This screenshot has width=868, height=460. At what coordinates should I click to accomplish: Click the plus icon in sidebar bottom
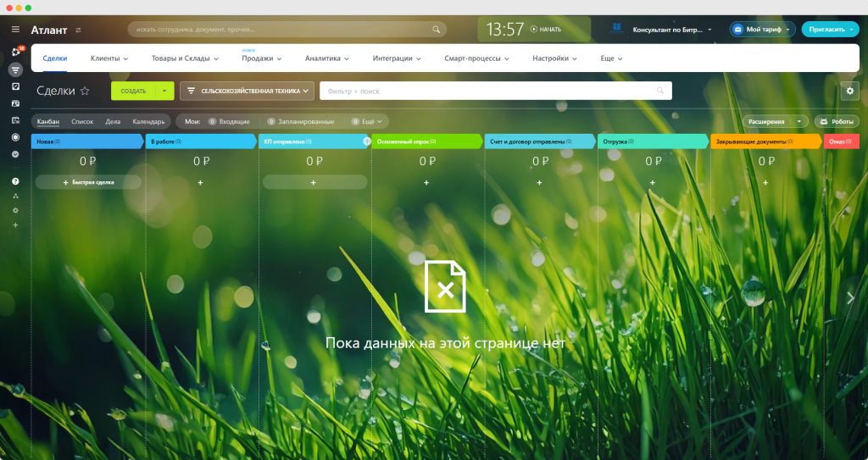tap(15, 225)
